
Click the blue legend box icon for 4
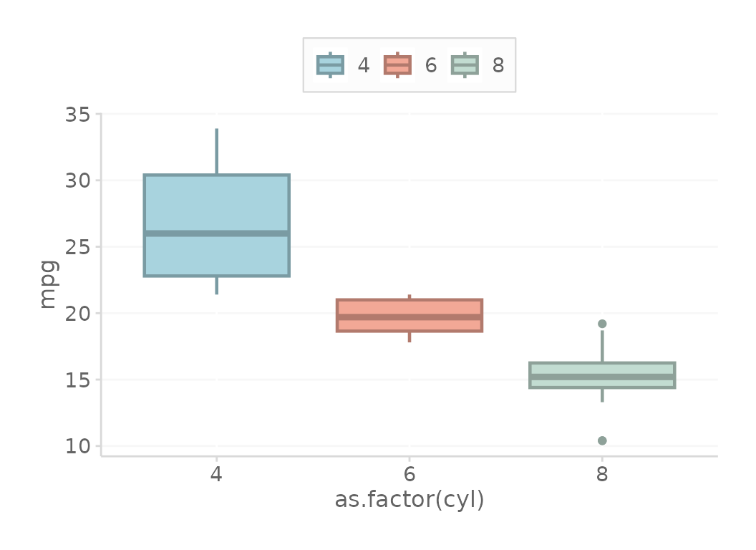[330, 65]
